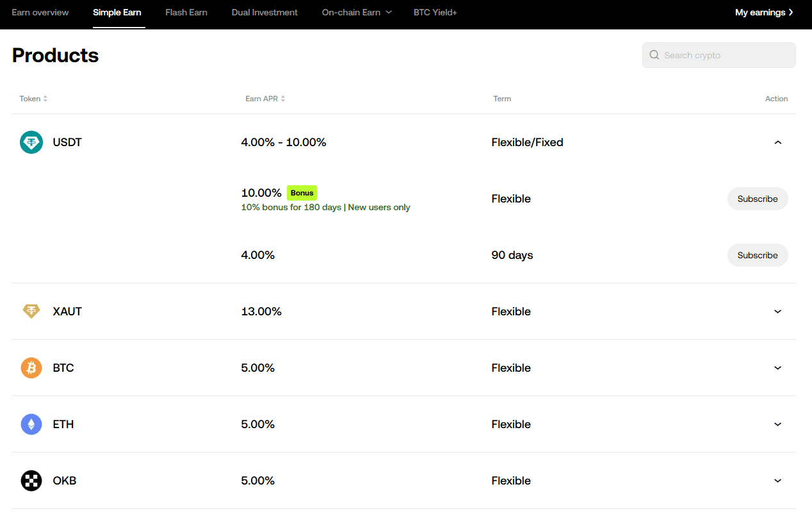The height and width of the screenshot is (523, 812).
Task: Open the Dual Investment tab
Action: point(264,12)
